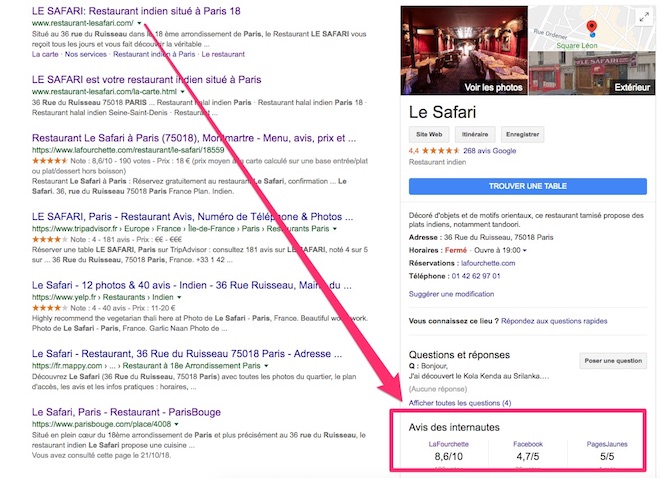The width and height of the screenshot is (660, 478).
Task: Open the TripAdvisor 'LE SAFARI, Paris' result
Action: tap(192, 216)
